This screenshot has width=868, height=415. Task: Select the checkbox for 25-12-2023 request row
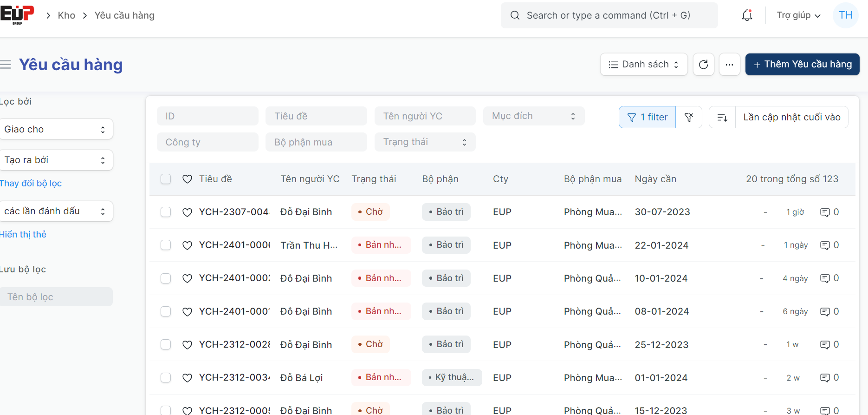click(166, 345)
